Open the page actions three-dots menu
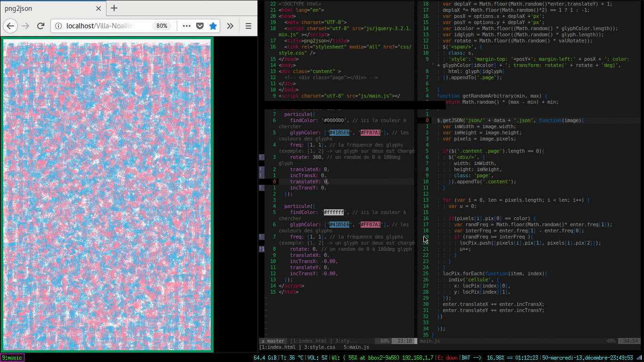 [186, 26]
